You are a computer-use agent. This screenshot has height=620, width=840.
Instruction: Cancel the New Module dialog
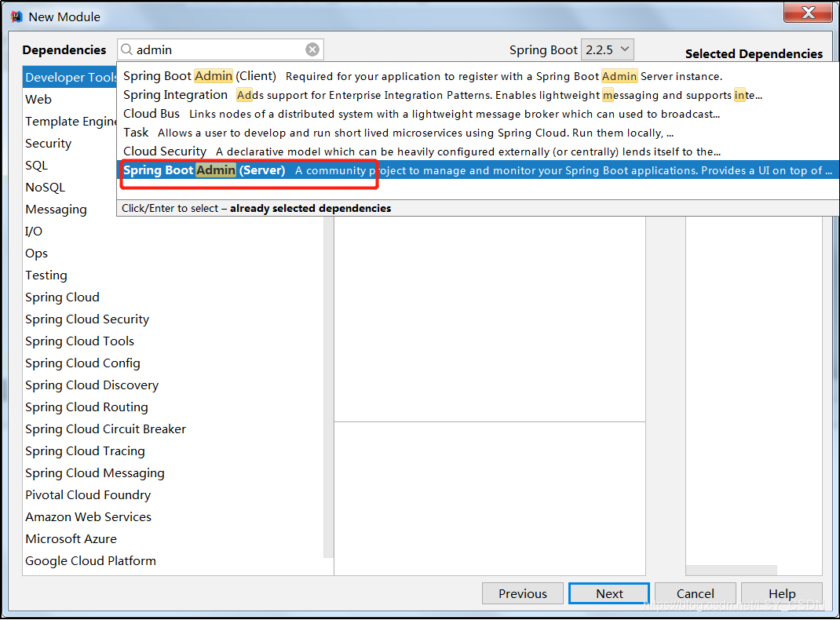pyautogui.click(x=696, y=593)
